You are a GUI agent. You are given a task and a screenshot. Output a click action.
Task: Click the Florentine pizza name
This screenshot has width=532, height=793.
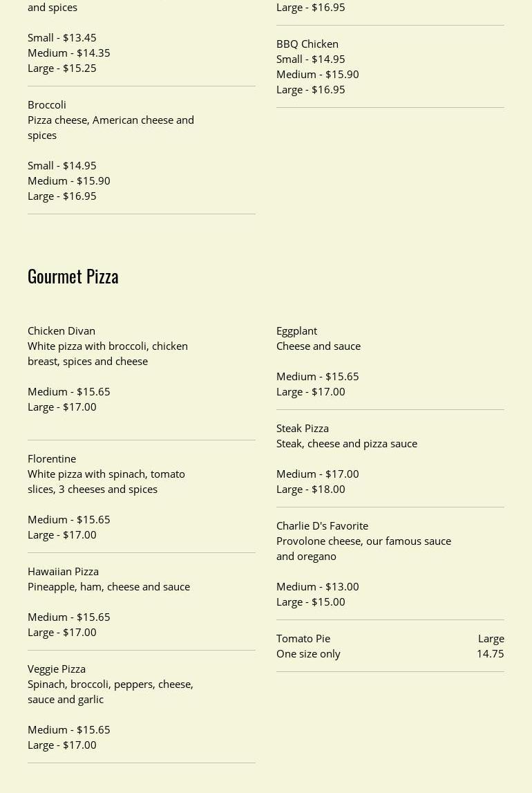point(52,458)
